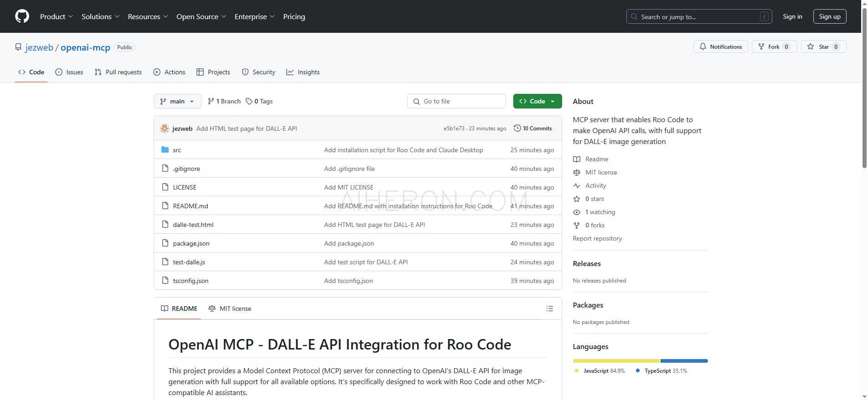Select the Code repository tab
868x401 pixels.
(x=31, y=72)
